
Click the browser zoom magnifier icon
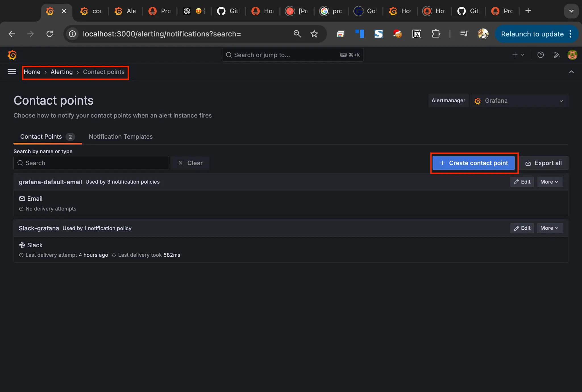pyautogui.click(x=297, y=34)
